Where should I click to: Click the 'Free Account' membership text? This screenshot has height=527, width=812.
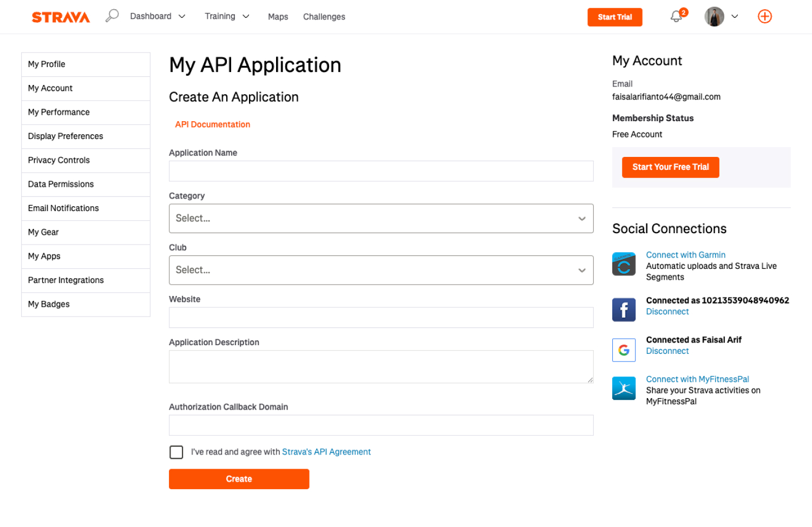pos(637,134)
